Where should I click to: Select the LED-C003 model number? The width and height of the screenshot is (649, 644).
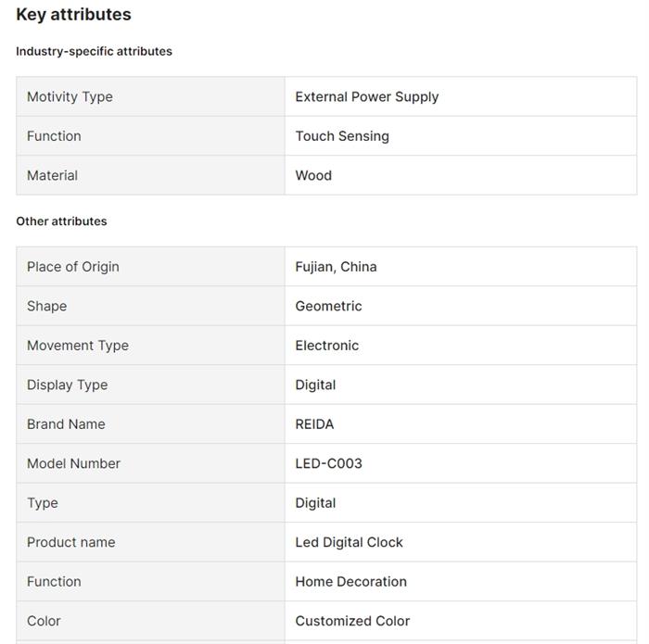pyautogui.click(x=328, y=463)
